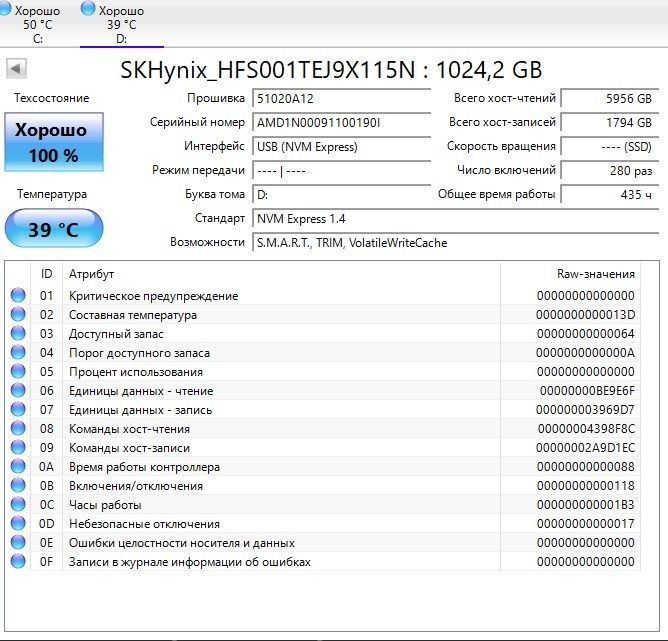Click raw value 0000000000064

pyautogui.click(x=585, y=334)
